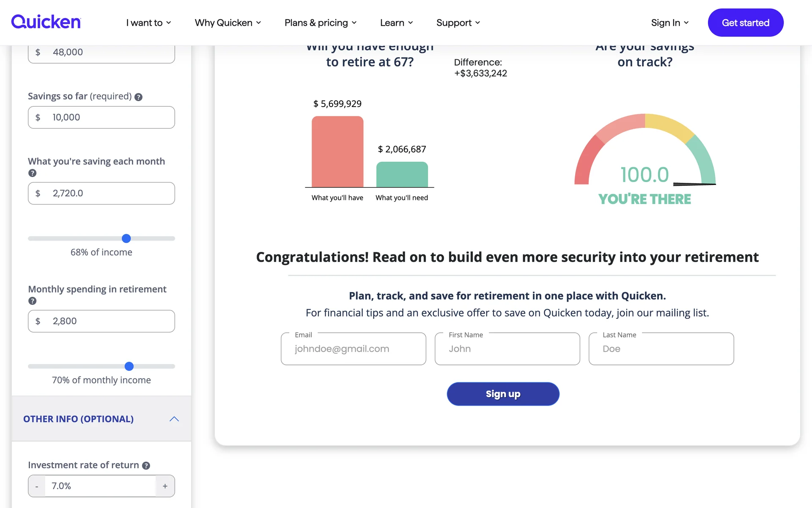Open help icon beside Savings so far

point(138,97)
